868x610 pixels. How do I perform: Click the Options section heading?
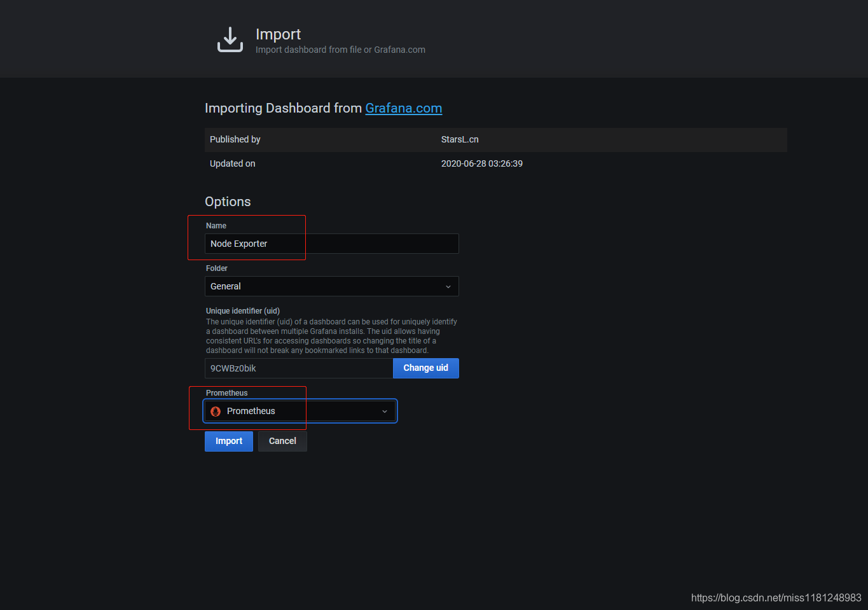tap(228, 202)
